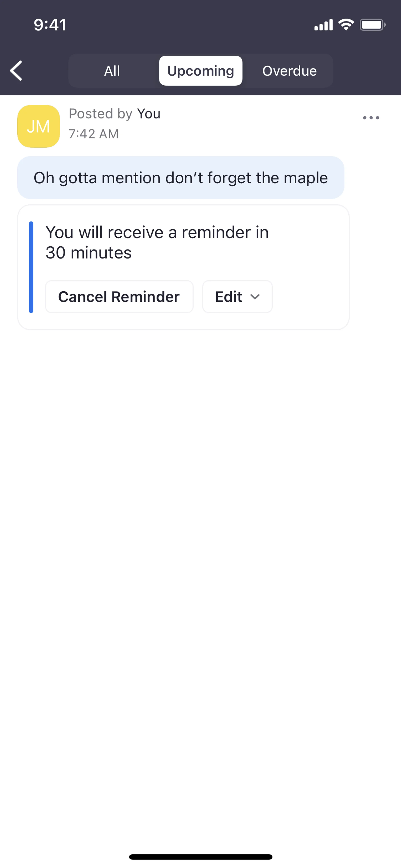The image size is (401, 868).
Task: Tap the cellular signal bars icon
Action: pos(323,25)
